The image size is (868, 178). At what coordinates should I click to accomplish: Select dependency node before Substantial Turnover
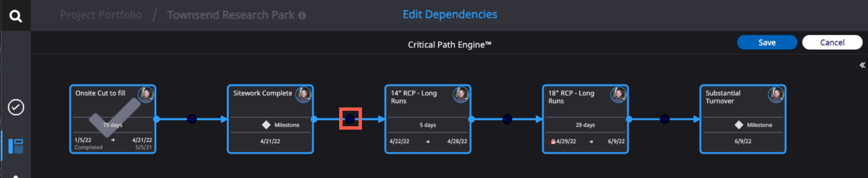click(x=665, y=119)
